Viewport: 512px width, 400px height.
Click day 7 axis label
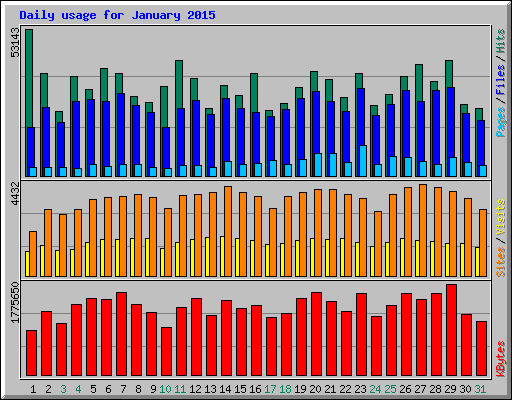pyautogui.click(x=123, y=389)
